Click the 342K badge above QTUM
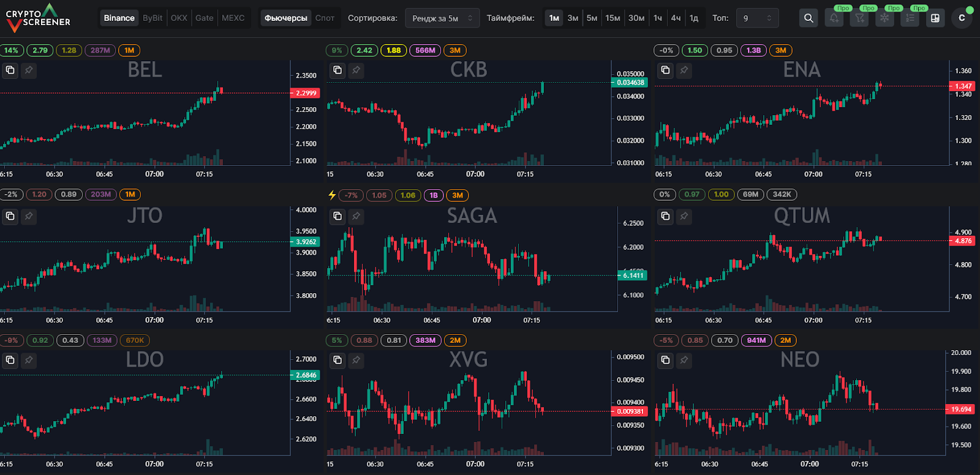980x475 pixels. click(x=782, y=195)
